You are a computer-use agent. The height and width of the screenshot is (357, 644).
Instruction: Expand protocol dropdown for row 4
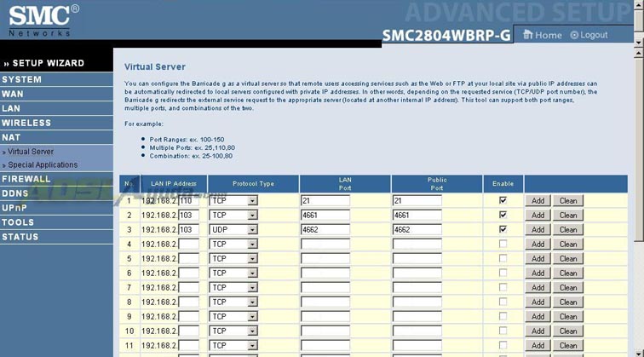[x=233, y=244]
